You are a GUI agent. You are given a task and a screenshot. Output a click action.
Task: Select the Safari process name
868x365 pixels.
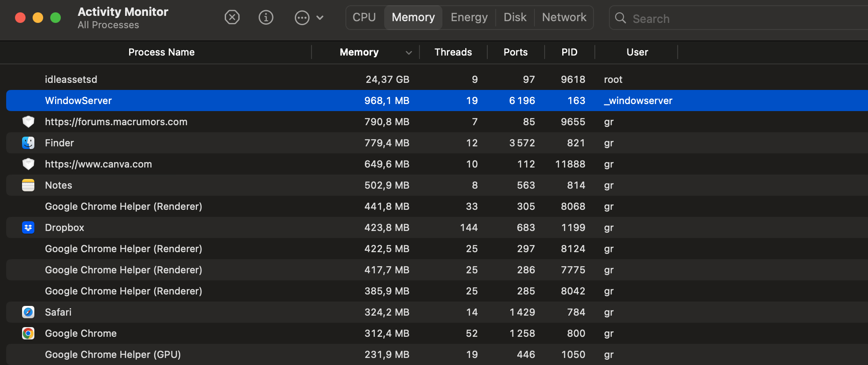coord(58,312)
